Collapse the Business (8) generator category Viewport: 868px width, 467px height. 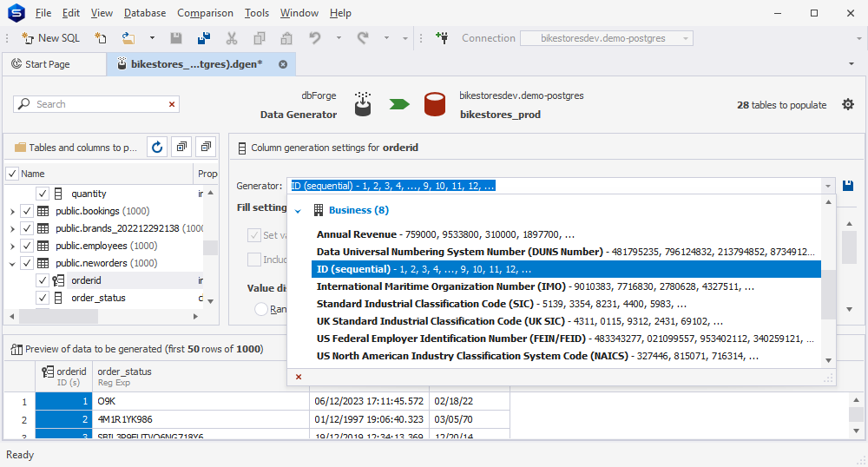tap(298, 211)
